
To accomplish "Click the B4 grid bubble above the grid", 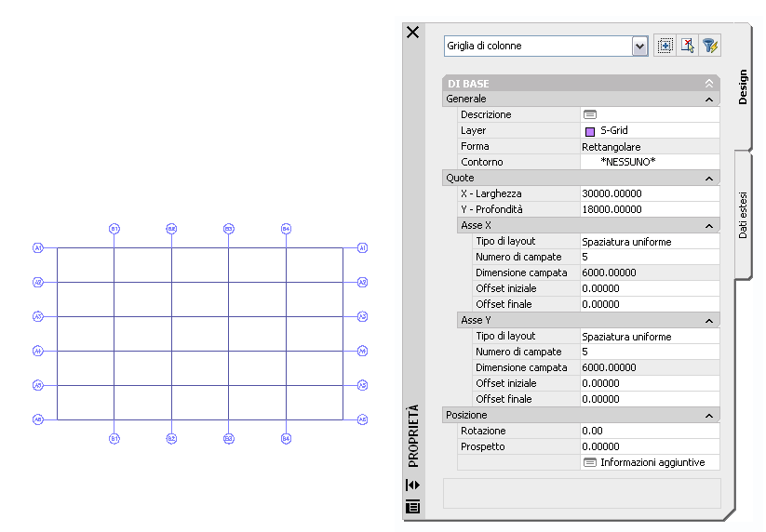I will (x=287, y=229).
